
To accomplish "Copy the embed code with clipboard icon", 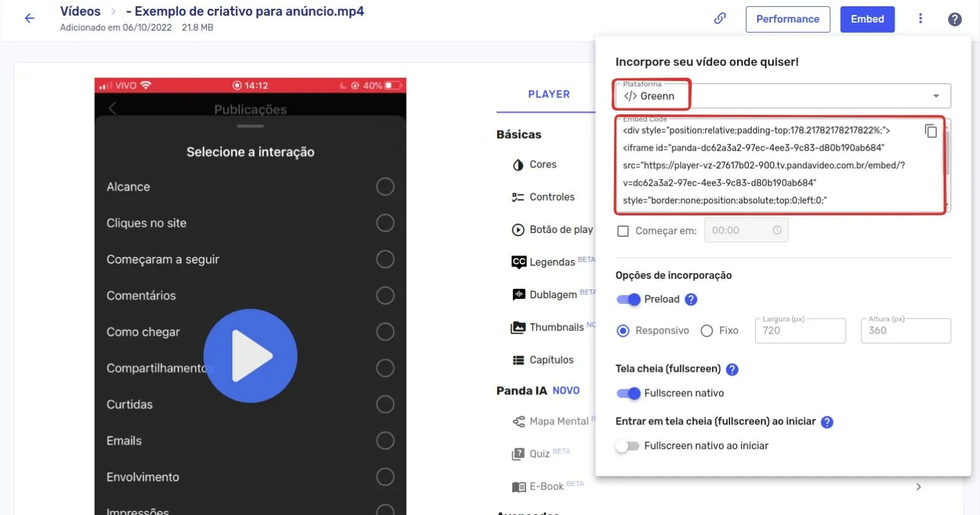I will coord(931,131).
